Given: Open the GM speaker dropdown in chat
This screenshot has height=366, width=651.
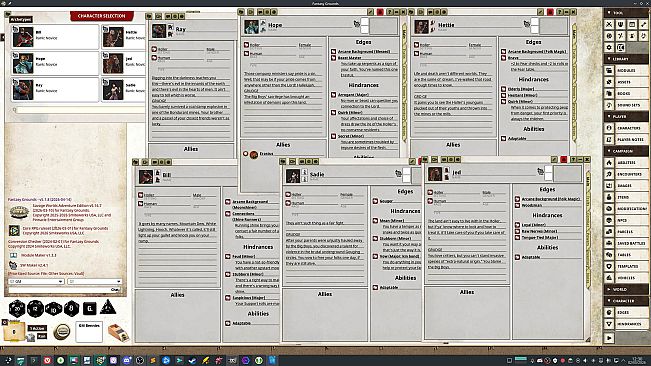Looking at the screenshot, I should point(36,281).
